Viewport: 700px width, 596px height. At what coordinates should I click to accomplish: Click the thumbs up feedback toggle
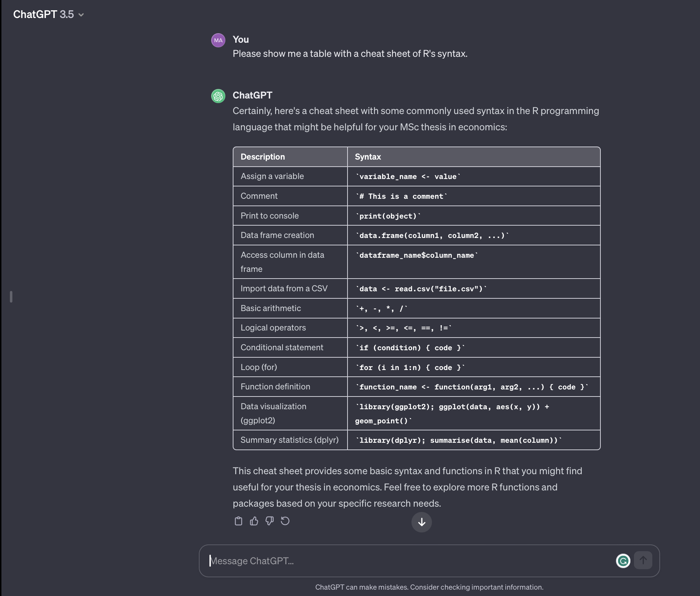(254, 521)
